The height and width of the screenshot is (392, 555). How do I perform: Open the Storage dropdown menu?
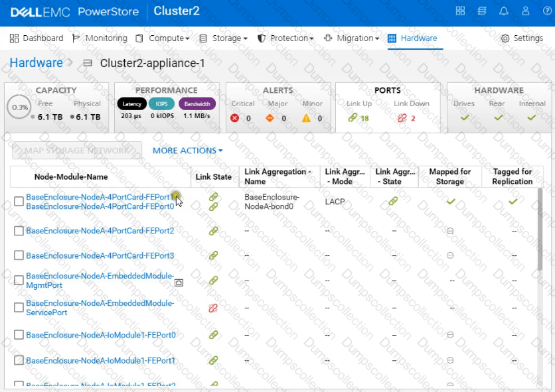click(223, 38)
